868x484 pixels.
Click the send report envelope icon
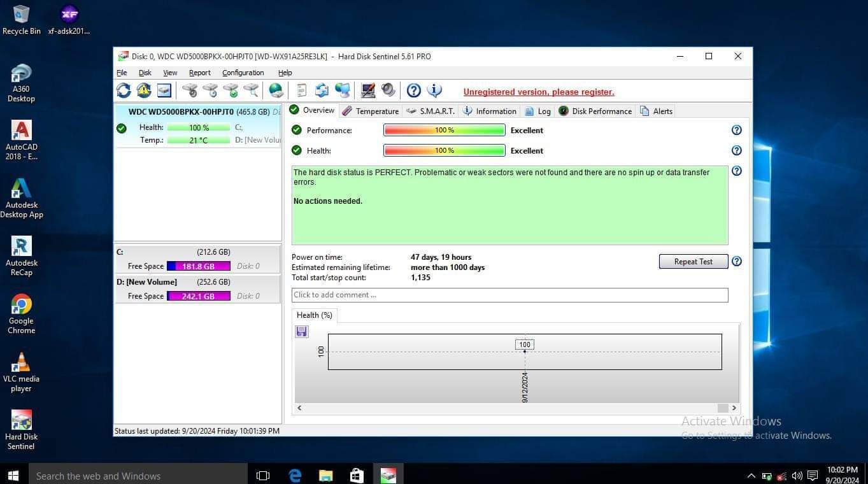click(x=322, y=90)
